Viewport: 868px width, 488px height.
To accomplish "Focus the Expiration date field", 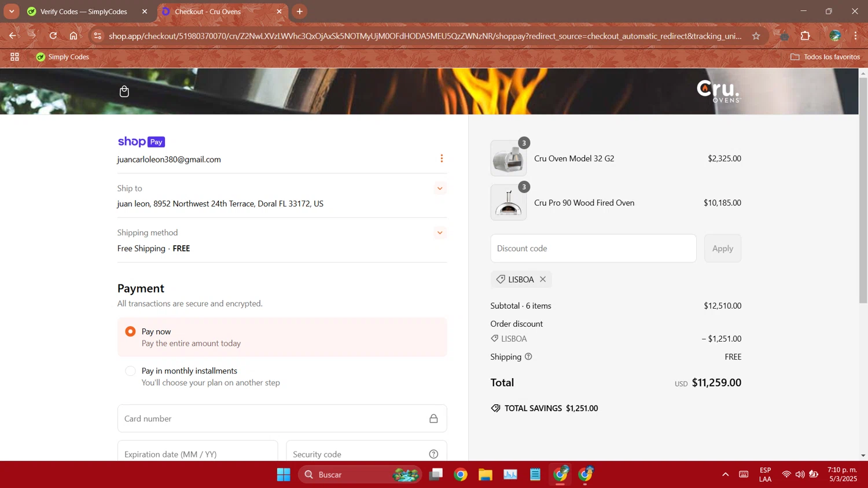I will click(x=197, y=451).
